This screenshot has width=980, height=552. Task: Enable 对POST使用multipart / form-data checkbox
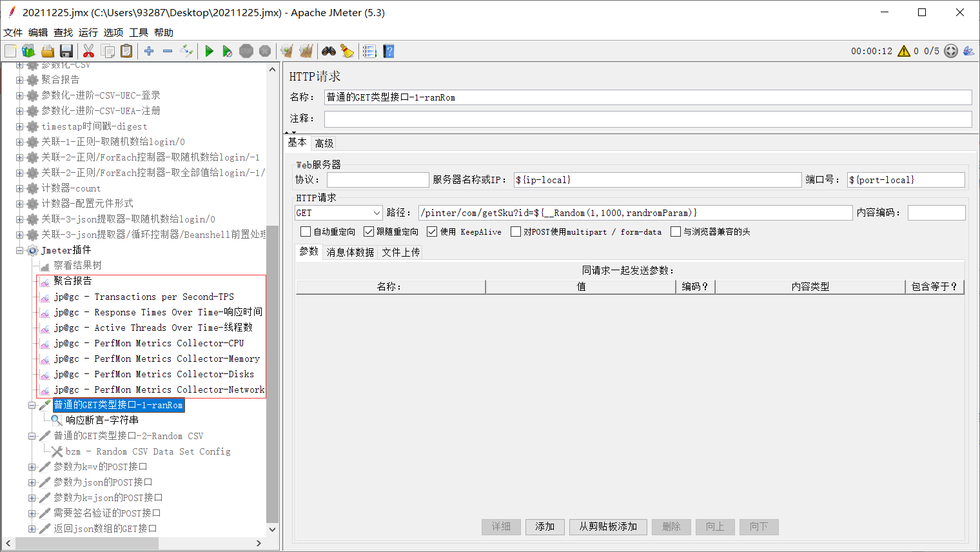pyautogui.click(x=516, y=232)
